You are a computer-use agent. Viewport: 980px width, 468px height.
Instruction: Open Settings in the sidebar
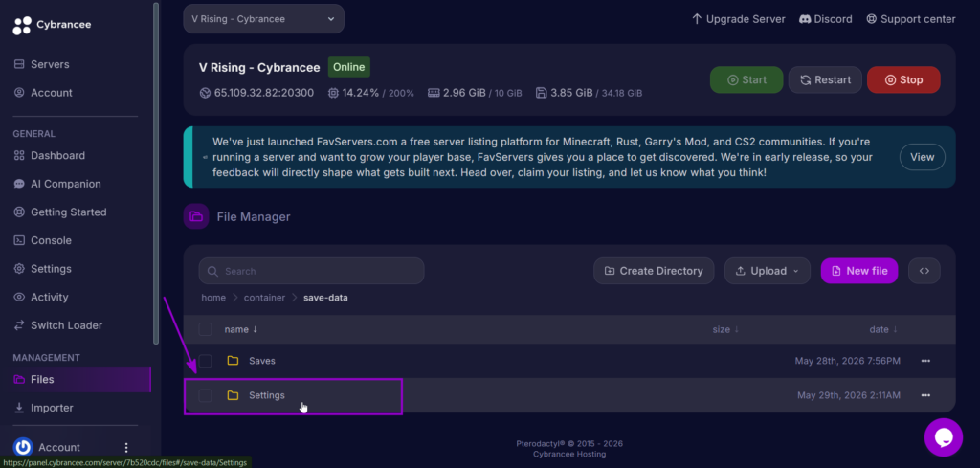pyautogui.click(x=42, y=269)
